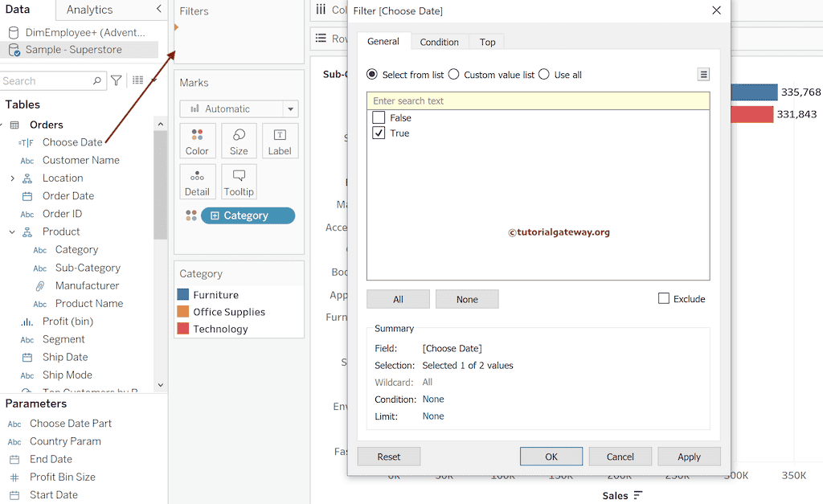Choose the Use all radio button
The height and width of the screenshot is (504, 823).
[x=544, y=75]
